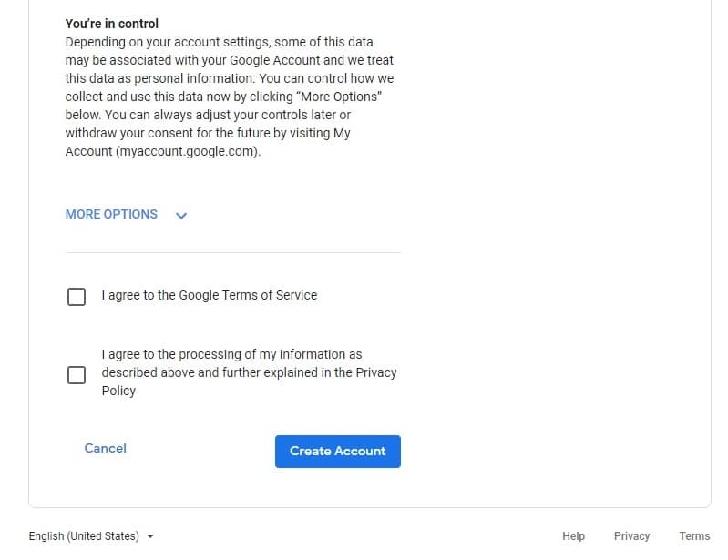
Task: Open the Privacy link in the footer
Action: (x=632, y=536)
